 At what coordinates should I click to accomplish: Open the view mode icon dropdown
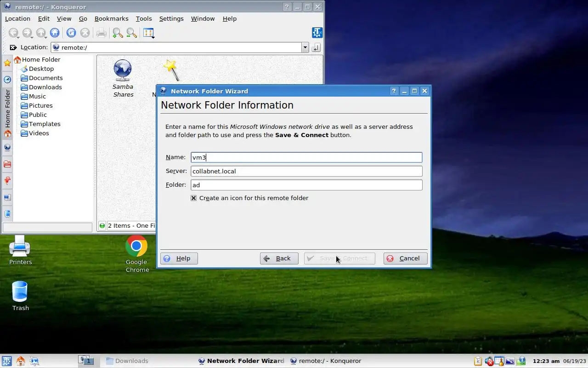tap(149, 33)
